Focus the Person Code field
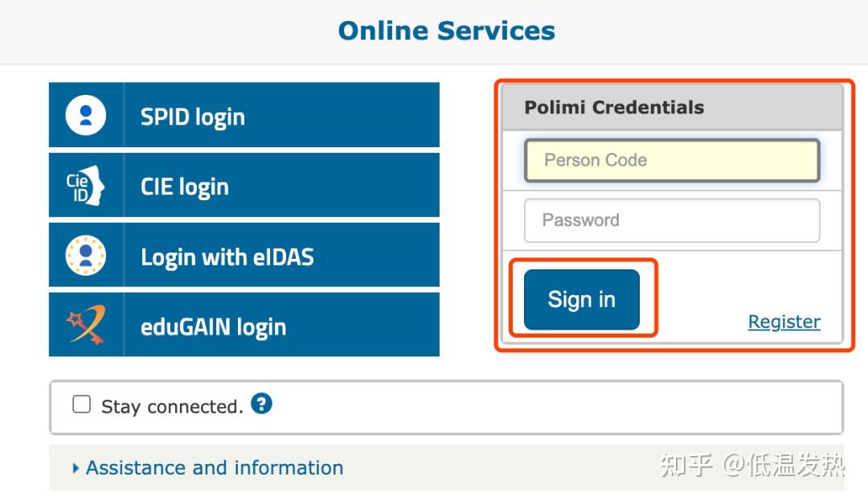Viewport: 868px width, 501px height. (x=672, y=160)
